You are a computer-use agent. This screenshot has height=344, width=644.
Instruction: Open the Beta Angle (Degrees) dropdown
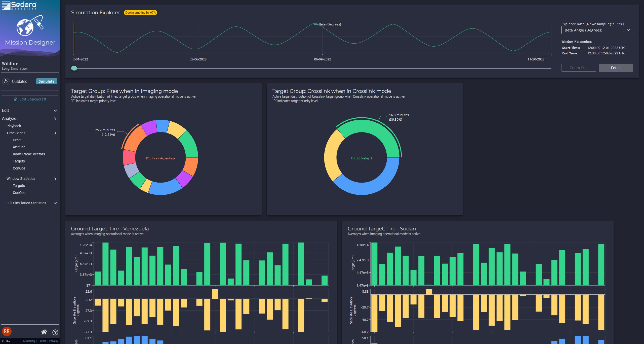click(x=597, y=30)
